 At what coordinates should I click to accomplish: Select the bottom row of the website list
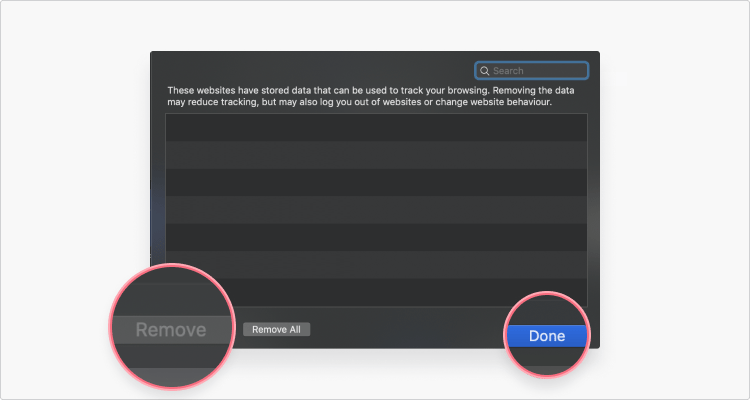[x=375, y=291]
